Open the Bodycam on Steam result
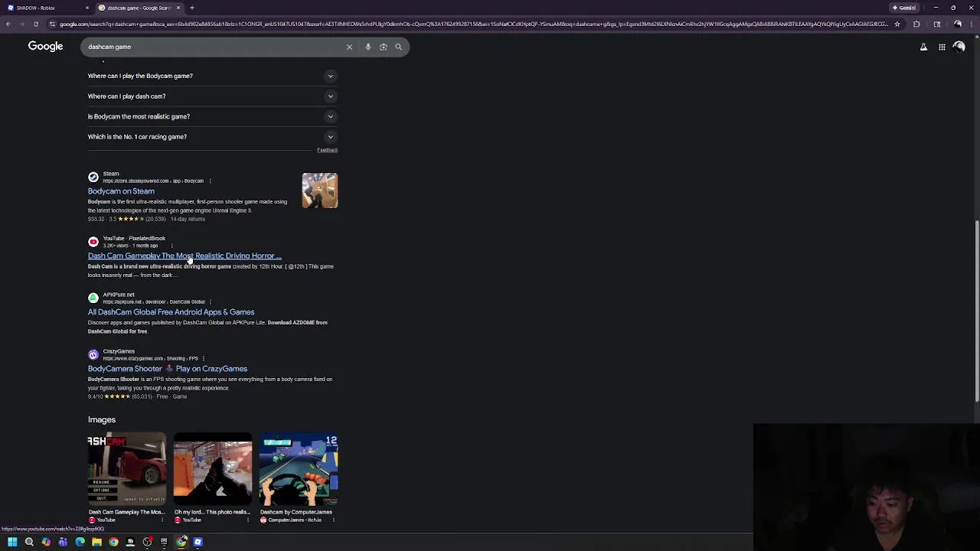980x551 pixels. 121,191
